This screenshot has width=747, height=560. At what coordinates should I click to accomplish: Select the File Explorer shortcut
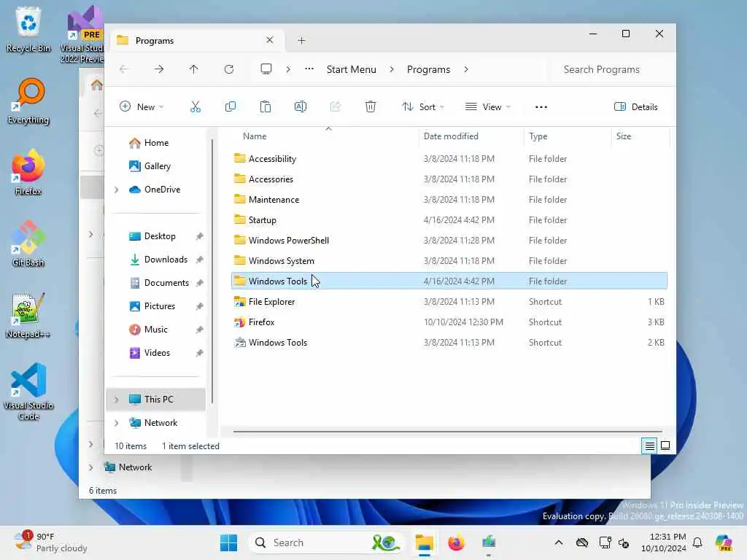coord(449,302)
